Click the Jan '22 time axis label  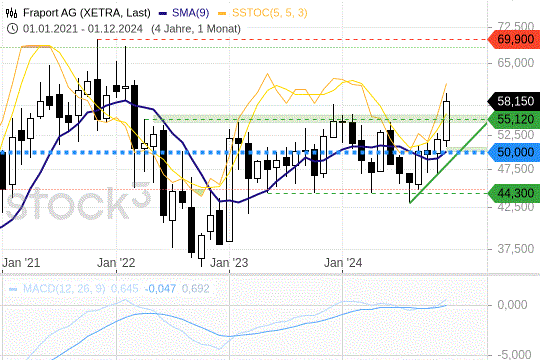pos(116,263)
